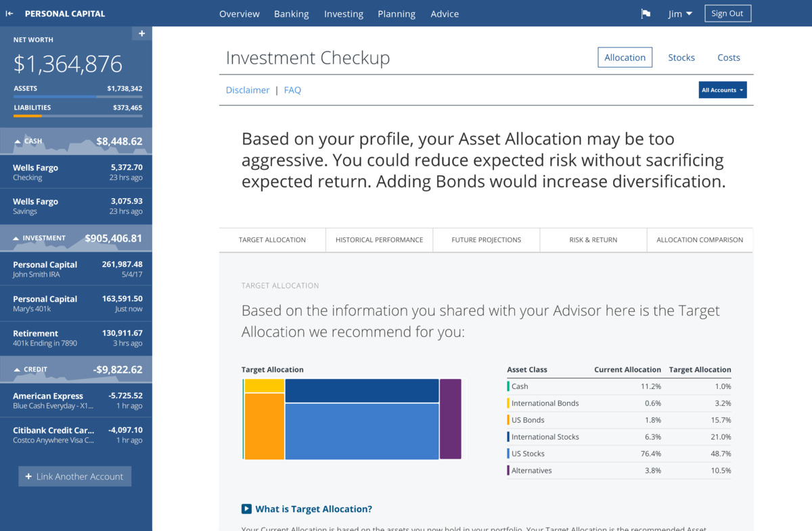
Task: Open Wells Fargo Checking account
Action: click(76, 172)
